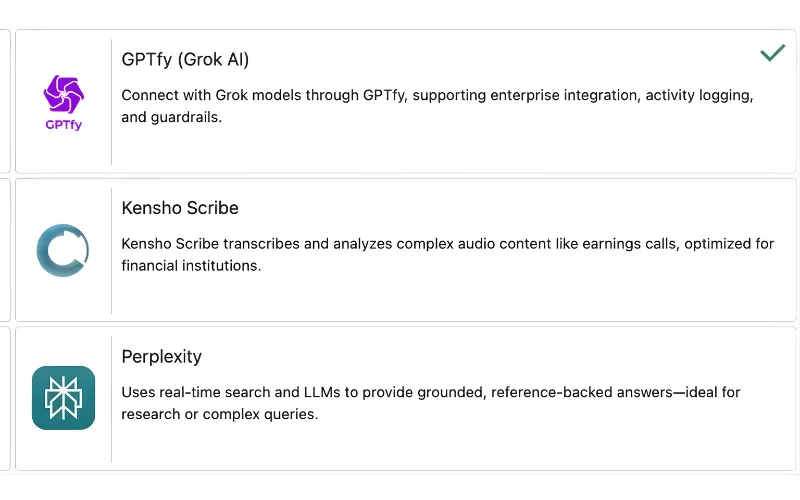Click the Kensho Scribe circular logo
This screenshot has width=800, height=500.
point(63,250)
